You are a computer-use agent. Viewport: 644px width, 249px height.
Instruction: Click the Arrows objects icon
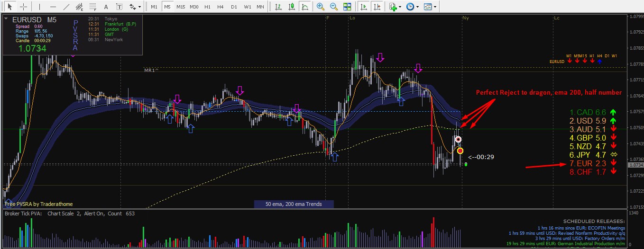coord(133,7)
